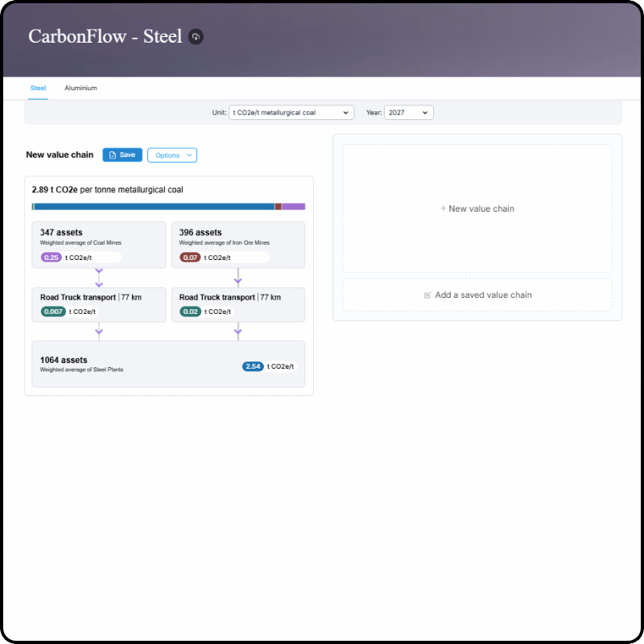Click the cloud download icon beside the title

tap(196, 36)
